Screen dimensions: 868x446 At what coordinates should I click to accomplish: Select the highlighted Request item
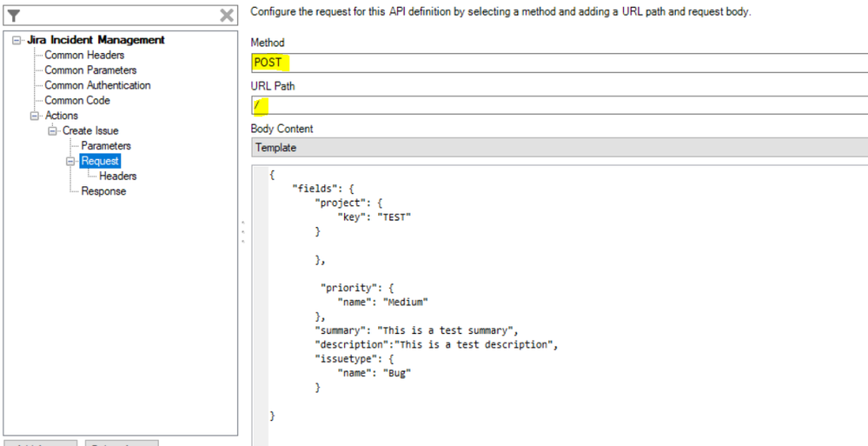tap(100, 161)
